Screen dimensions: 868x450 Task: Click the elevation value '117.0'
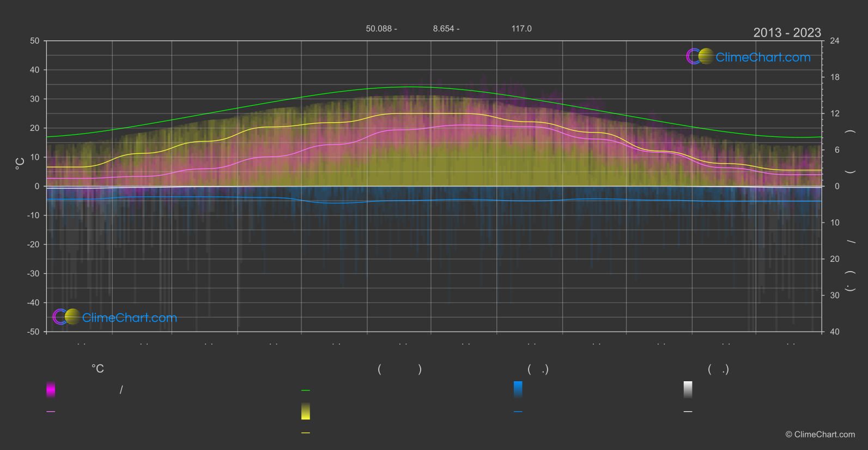click(x=521, y=28)
